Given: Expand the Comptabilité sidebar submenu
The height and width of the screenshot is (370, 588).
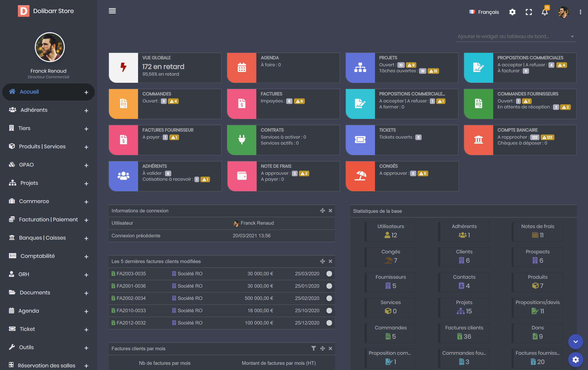Looking at the screenshot, I should coord(86,257).
